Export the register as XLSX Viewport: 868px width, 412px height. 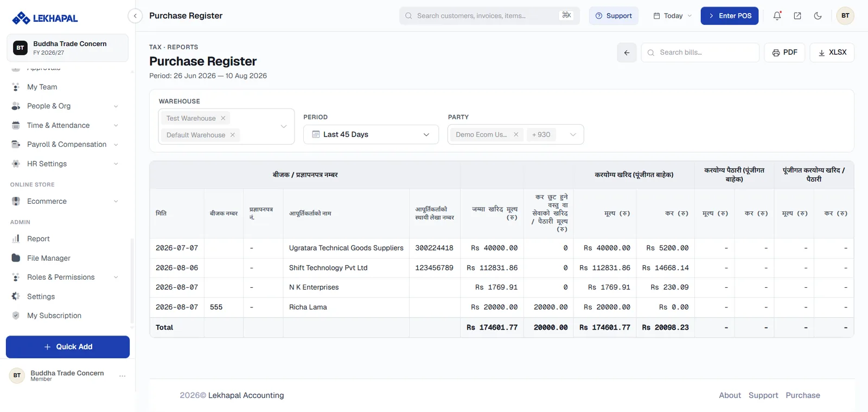tap(832, 53)
